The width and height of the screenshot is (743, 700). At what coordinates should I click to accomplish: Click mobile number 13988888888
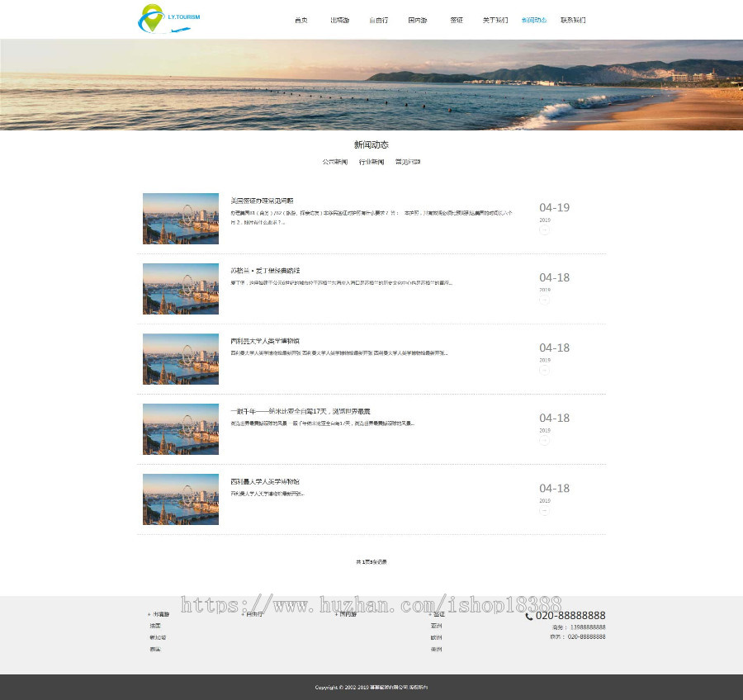click(588, 627)
